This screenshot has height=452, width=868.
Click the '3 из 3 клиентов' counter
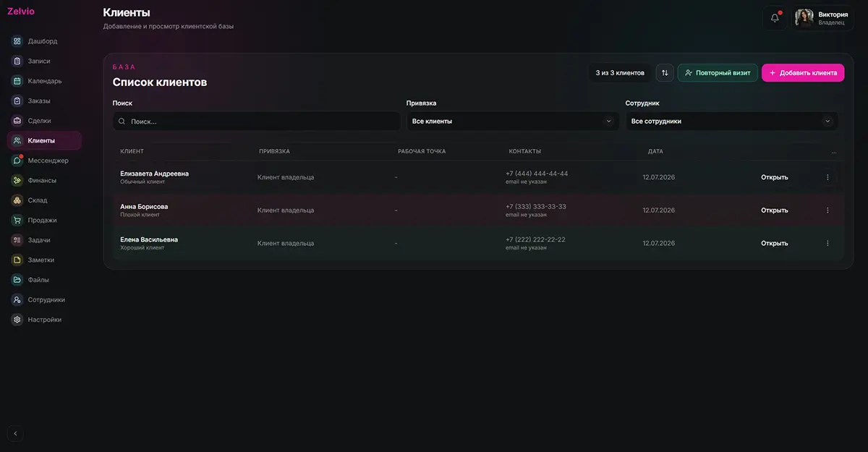(620, 73)
